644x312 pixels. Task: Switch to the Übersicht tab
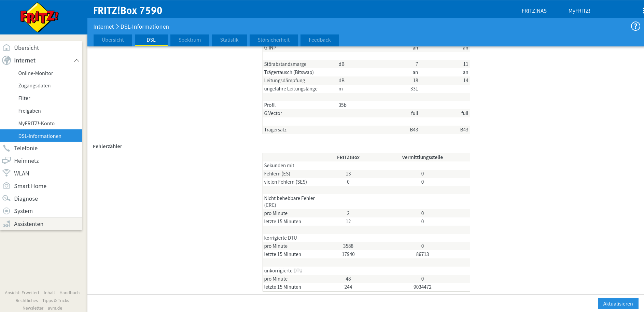[113, 40]
